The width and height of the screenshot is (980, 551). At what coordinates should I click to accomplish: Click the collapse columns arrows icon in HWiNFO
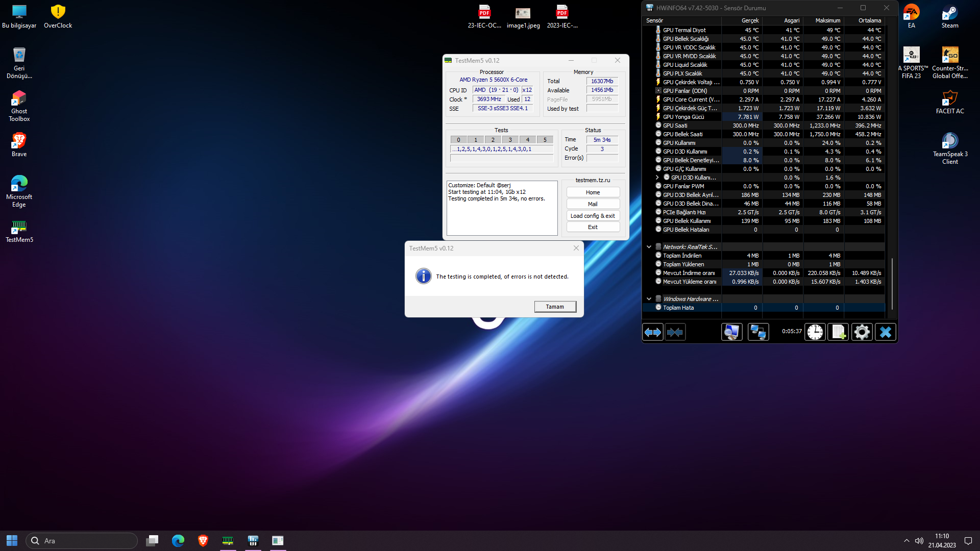tap(675, 332)
